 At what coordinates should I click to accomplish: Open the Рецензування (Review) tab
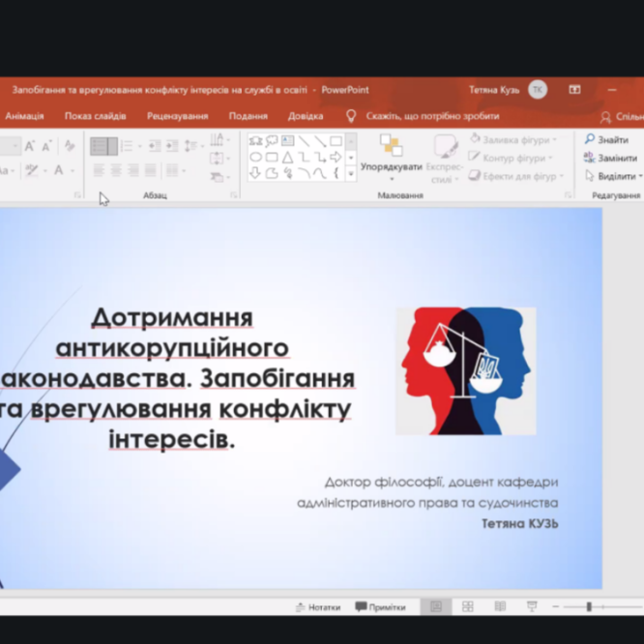coord(177,116)
